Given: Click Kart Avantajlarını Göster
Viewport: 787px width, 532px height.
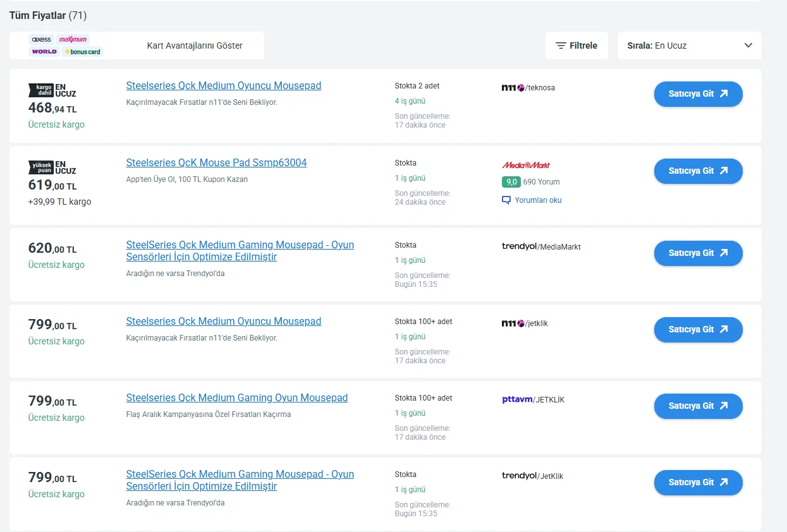Looking at the screenshot, I should [195, 45].
